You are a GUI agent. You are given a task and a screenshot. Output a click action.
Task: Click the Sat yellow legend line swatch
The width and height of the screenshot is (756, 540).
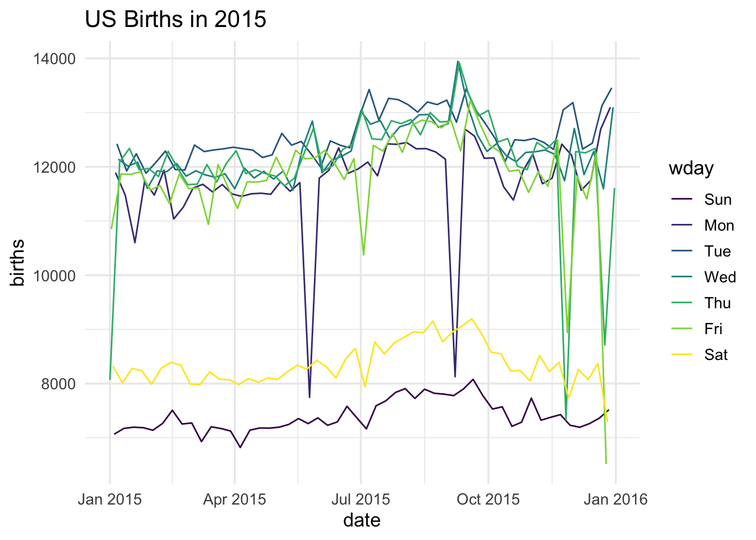coord(682,355)
